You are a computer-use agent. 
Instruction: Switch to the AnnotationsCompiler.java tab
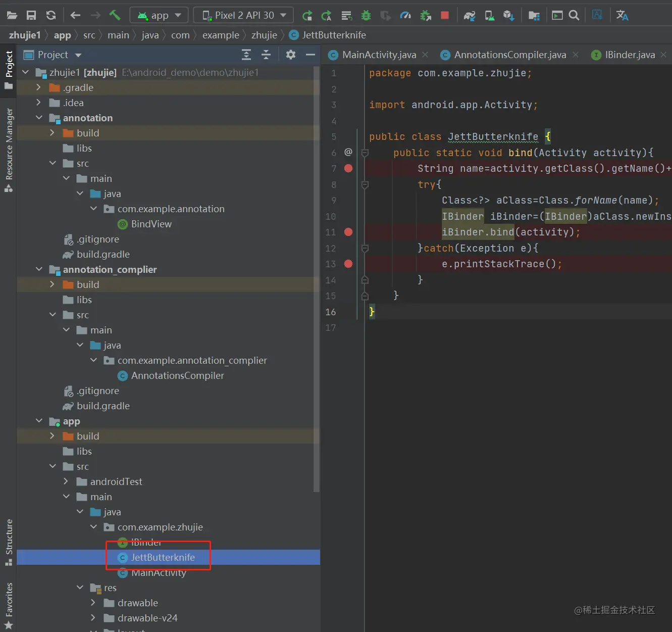tap(509, 55)
